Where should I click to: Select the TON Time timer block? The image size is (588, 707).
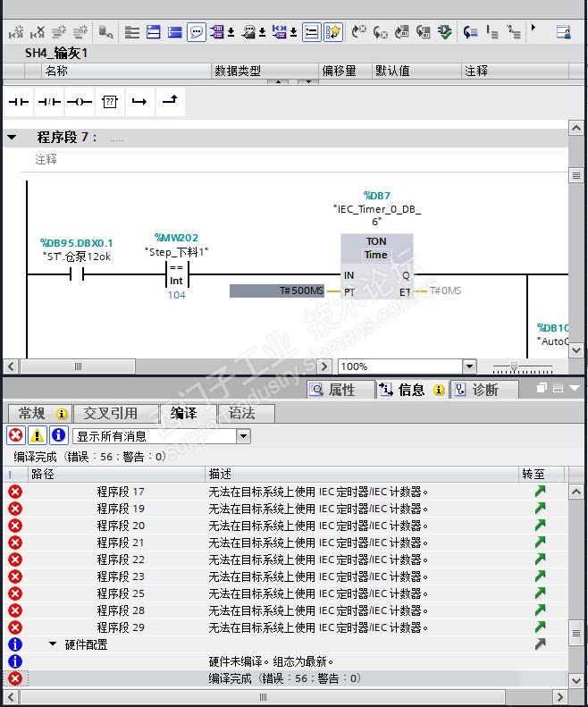[376, 266]
